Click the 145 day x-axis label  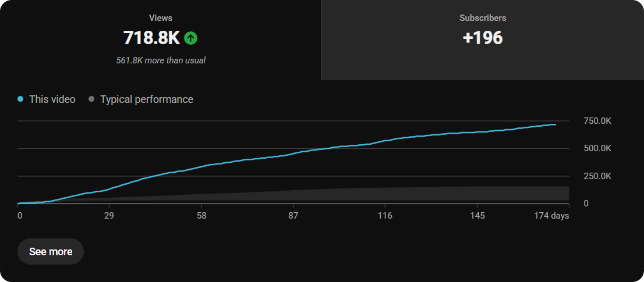coord(477,216)
